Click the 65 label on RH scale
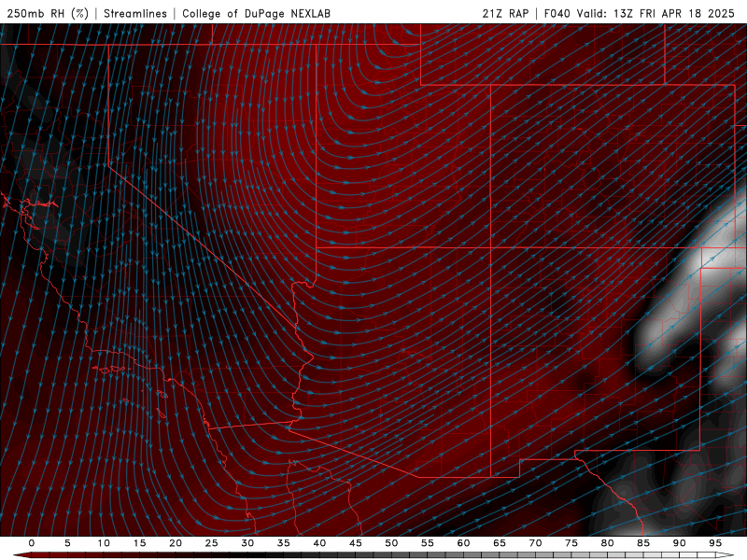The height and width of the screenshot is (560, 747). (500, 543)
